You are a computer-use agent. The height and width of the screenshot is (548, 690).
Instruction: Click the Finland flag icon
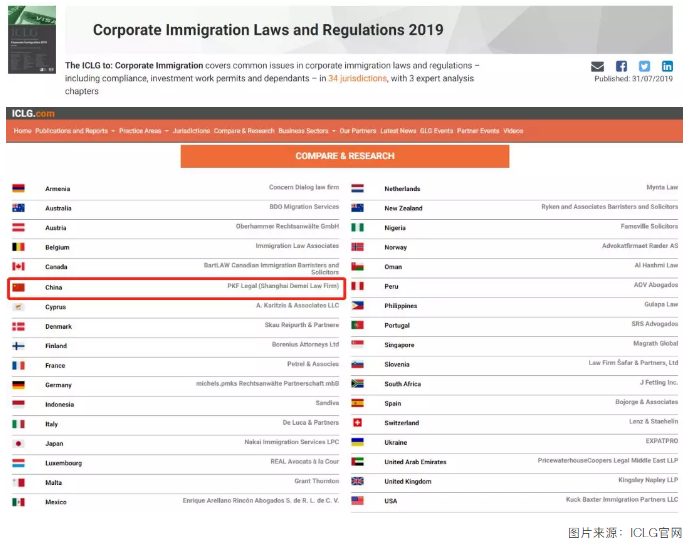[18, 346]
